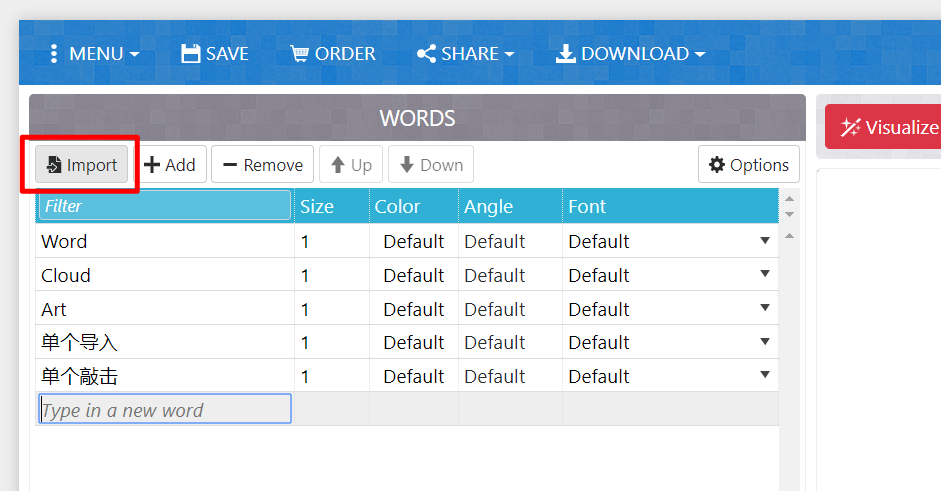Expand the DOWNLOAD dropdown

tap(630, 53)
